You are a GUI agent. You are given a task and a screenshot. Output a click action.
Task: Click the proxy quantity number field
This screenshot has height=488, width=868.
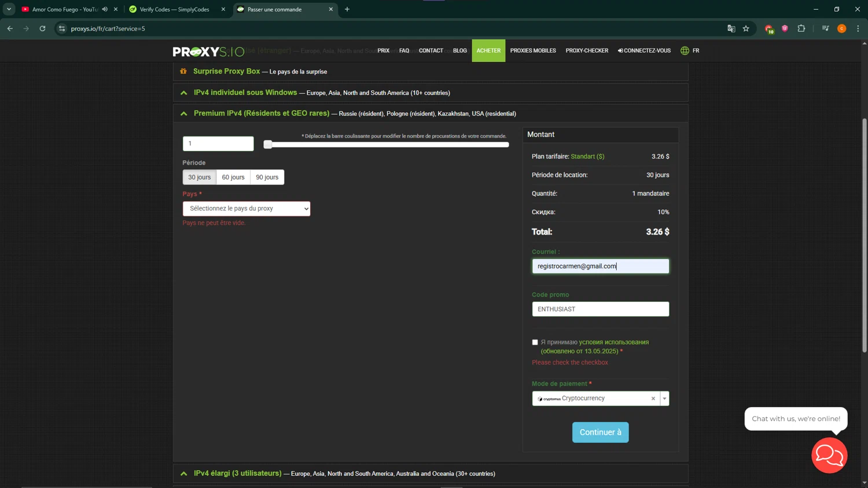click(x=218, y=143)
